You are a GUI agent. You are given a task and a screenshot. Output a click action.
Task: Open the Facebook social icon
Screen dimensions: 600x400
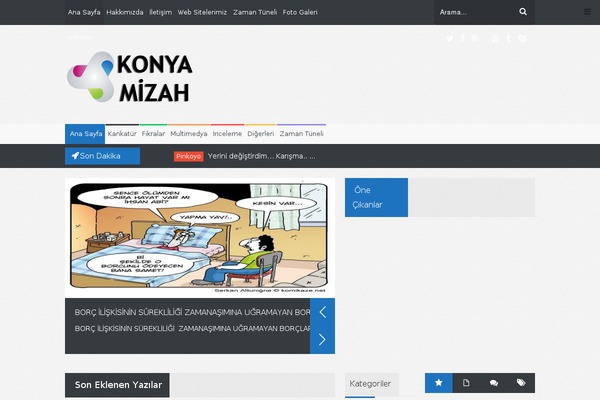pos(463,38)
